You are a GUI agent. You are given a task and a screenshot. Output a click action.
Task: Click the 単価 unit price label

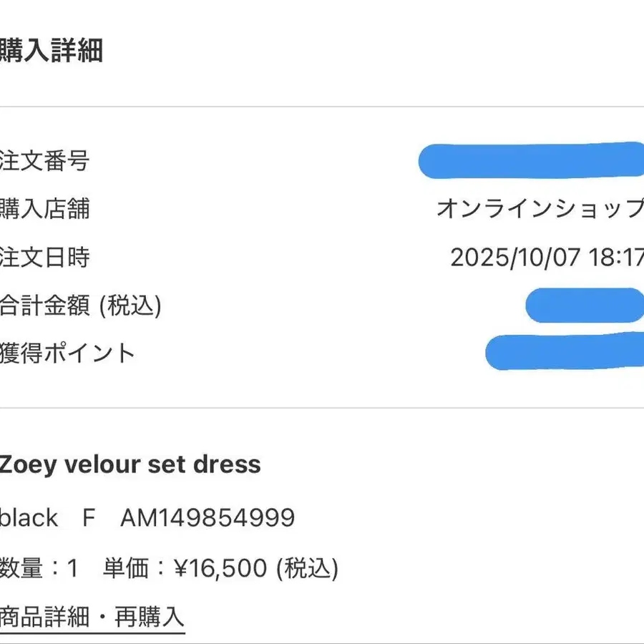pyautogui.click(x=125, y=568)
